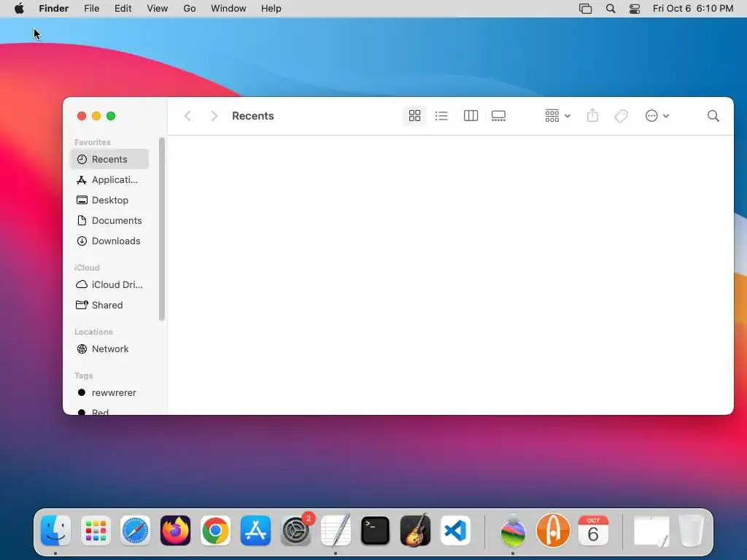Open iCloud Drive in the sidebar
Viewport: 747px width, 560px height.
(x=109, y=284)
